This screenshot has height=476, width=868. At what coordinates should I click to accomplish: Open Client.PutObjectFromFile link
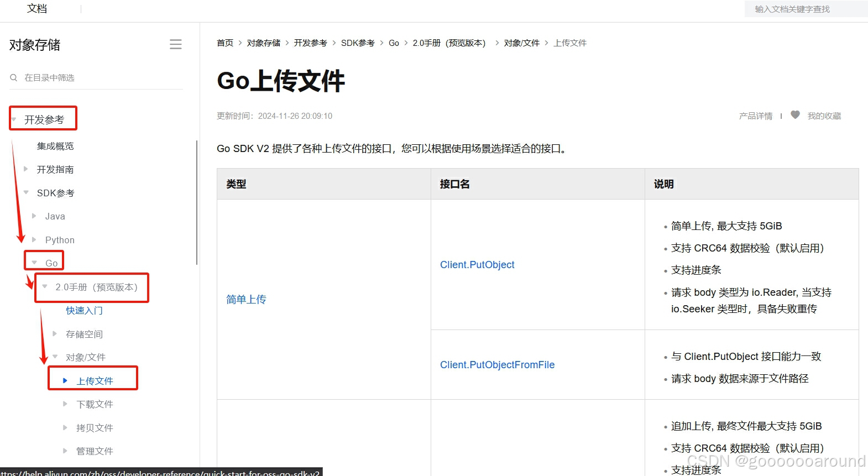point(497,364)
